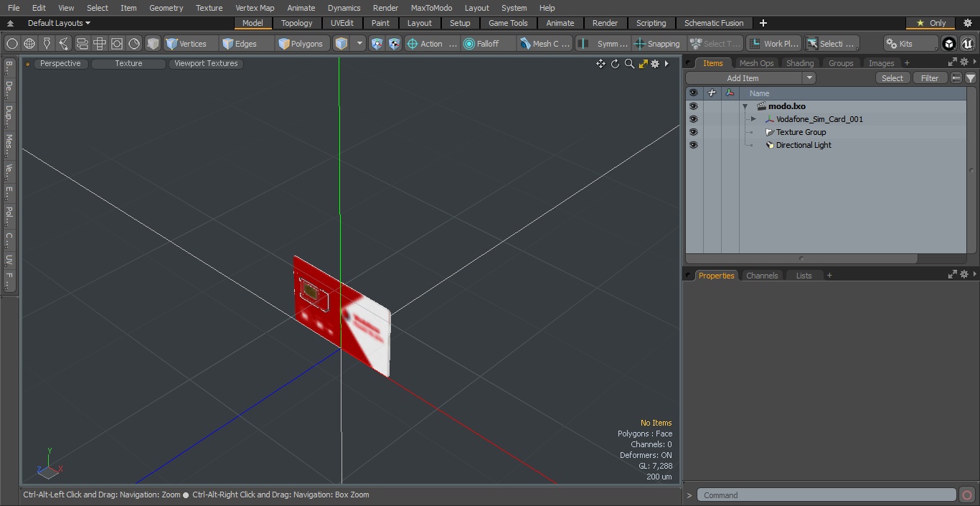This screenshot has height=506, width=980.
Task: Click the viewport zoom magnifier icon
Action: coord(629,64)
